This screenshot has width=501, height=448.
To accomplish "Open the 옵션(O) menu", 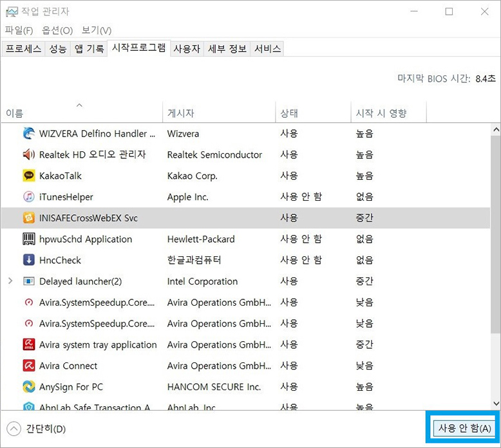I will (57, 30).
